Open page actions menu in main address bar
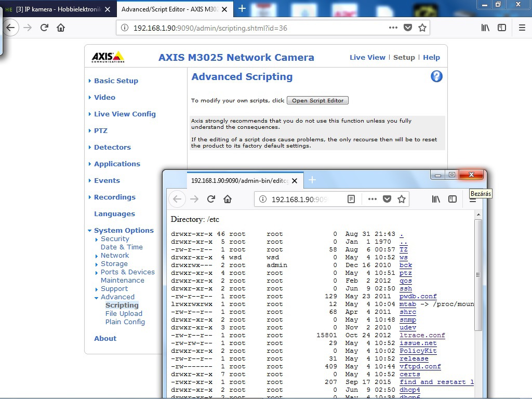This screenshot has width=532, height=399. (393, 28)
